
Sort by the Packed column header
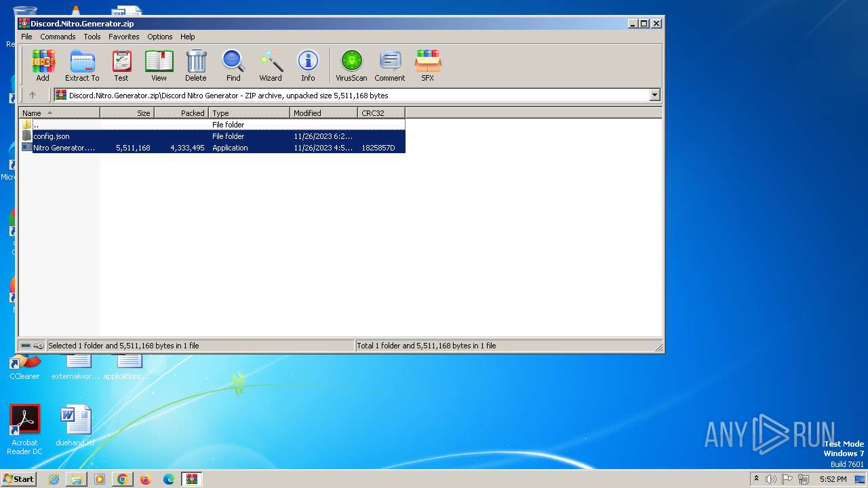click(182, 113)
